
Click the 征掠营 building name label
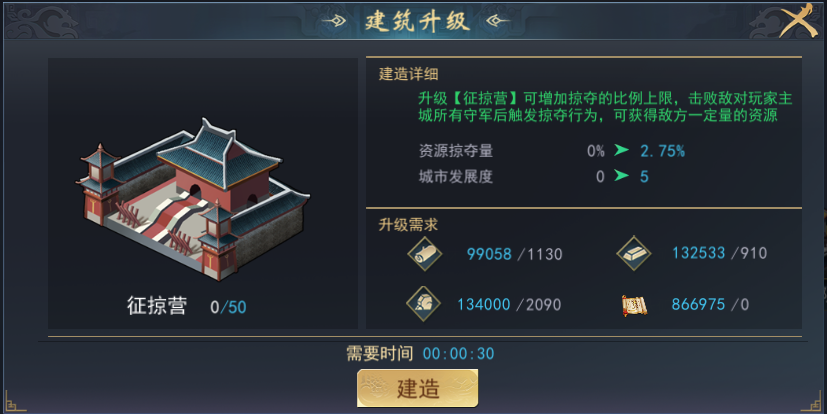(157, 306)
